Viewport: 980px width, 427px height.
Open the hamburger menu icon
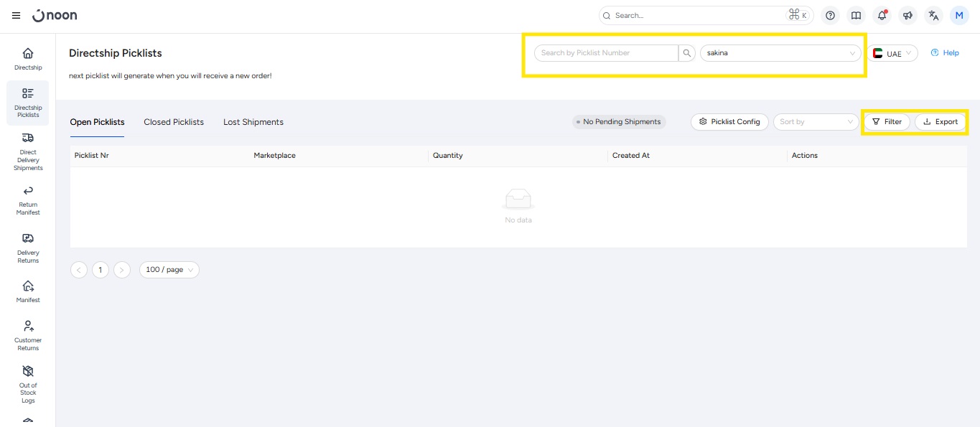coord(16,15)
